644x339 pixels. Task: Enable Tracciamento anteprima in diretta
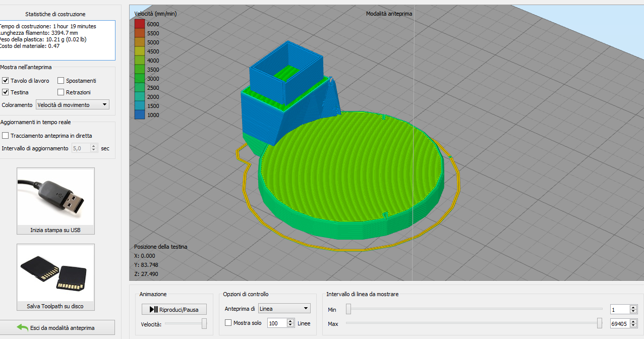tap(6, 136)
